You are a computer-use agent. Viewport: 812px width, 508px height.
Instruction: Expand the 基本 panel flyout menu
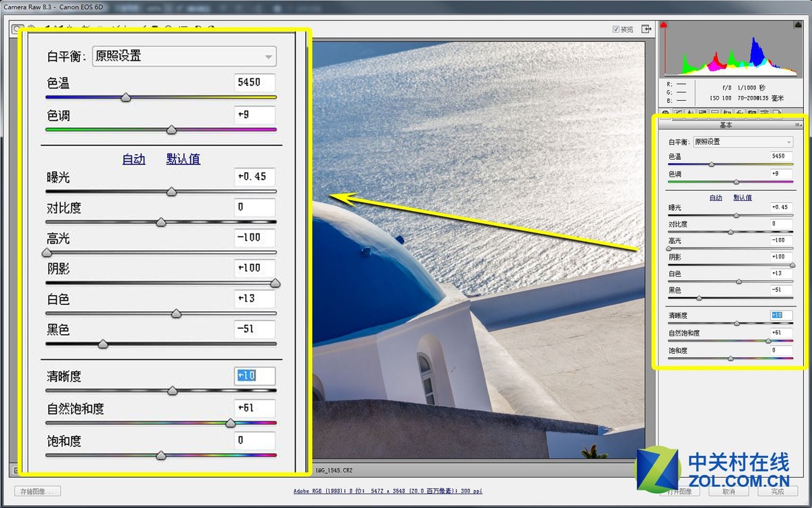tap(798, 125)
